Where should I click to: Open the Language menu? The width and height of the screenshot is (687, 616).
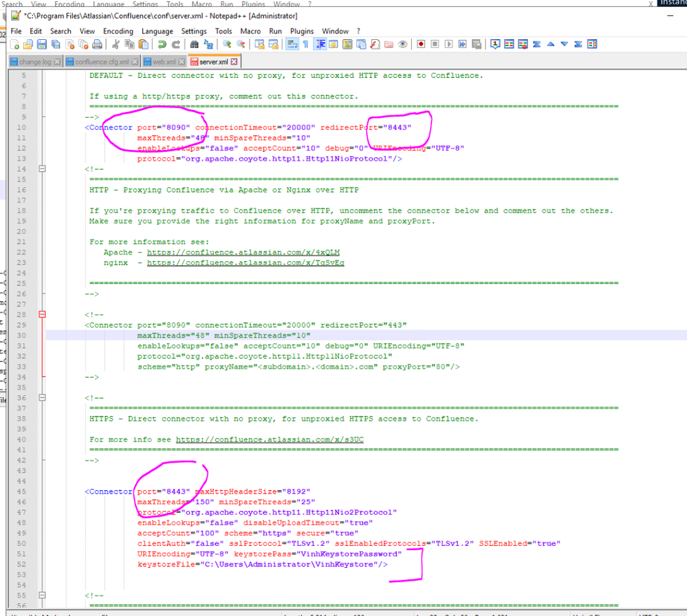[157, 31]
